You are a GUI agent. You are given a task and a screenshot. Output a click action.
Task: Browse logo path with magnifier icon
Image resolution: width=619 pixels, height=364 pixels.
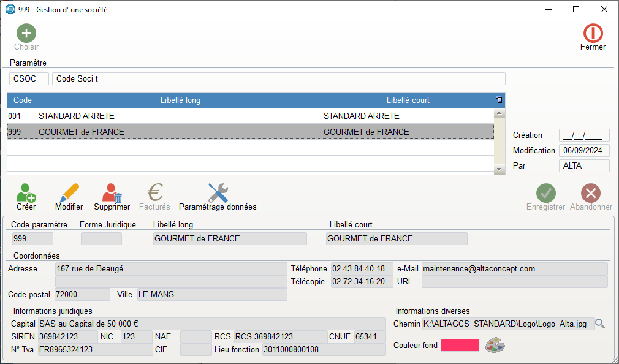tap(601, 324)
